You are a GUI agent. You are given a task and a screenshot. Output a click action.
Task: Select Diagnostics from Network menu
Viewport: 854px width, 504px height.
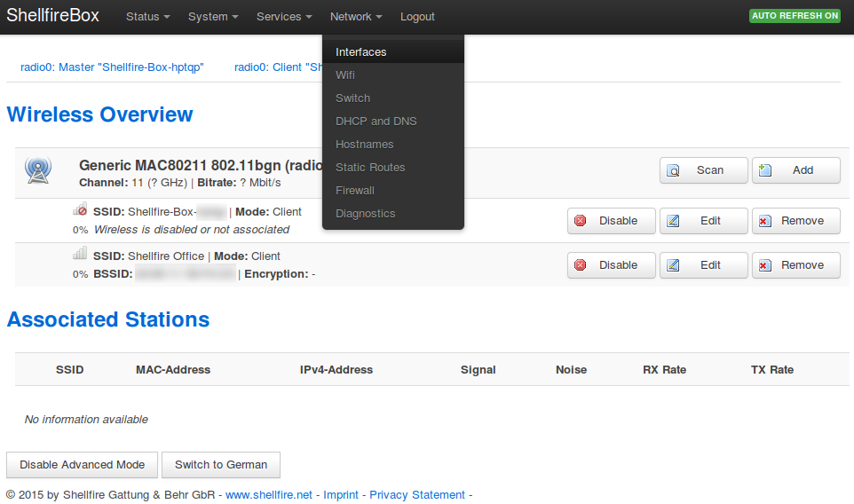coord(393,213)
